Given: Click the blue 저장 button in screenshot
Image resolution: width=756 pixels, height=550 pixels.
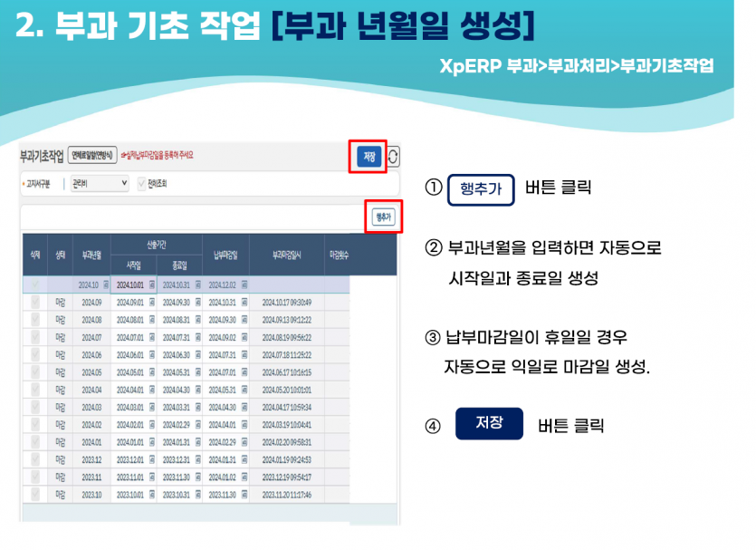Looking at the screenshot, I should click(x=369, y=156).
